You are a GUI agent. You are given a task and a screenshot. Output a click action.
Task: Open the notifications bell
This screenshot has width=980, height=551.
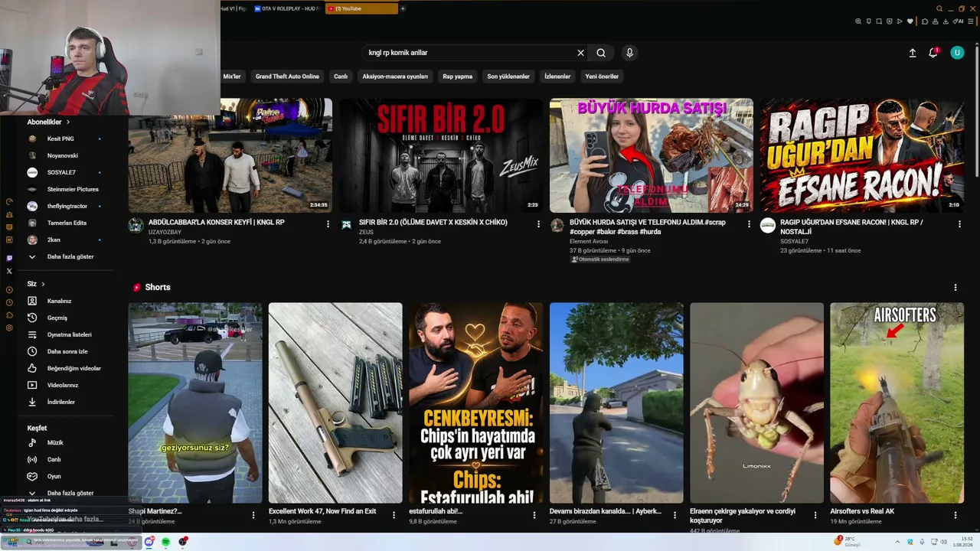click(933, 53)
